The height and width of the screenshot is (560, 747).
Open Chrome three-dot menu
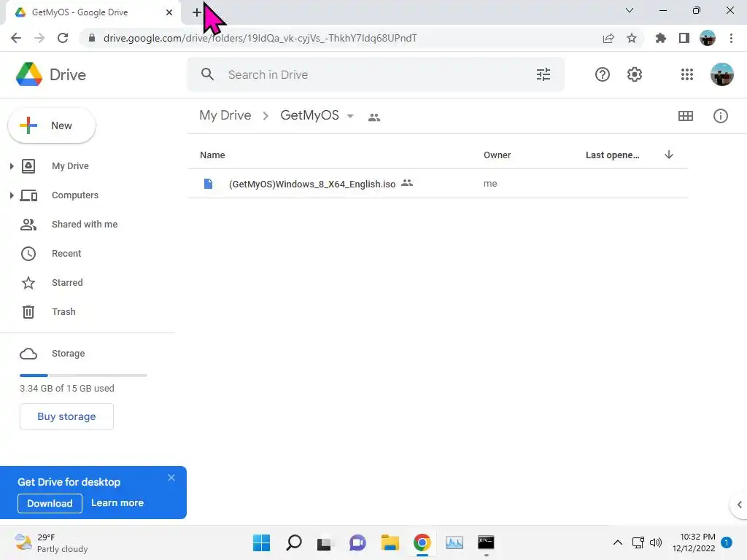pyautogui.click(x=731, y=38)
